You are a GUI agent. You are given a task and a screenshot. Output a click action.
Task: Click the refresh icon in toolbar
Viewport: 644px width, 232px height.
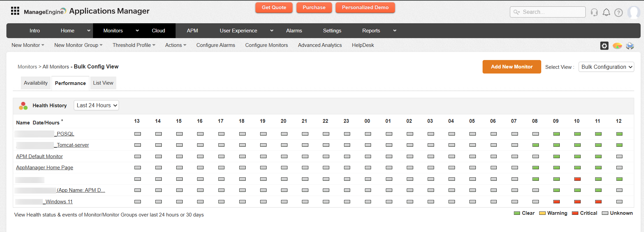(x=604, y=46)
